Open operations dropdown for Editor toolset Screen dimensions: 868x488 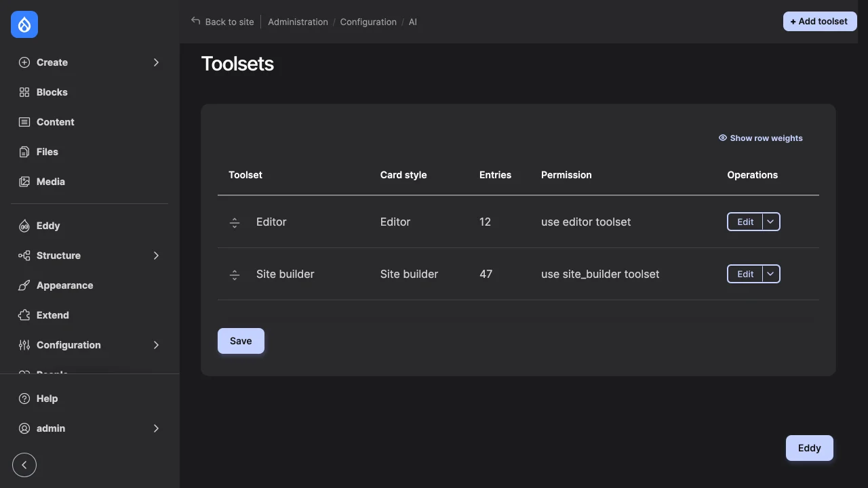tap(771, 222)
